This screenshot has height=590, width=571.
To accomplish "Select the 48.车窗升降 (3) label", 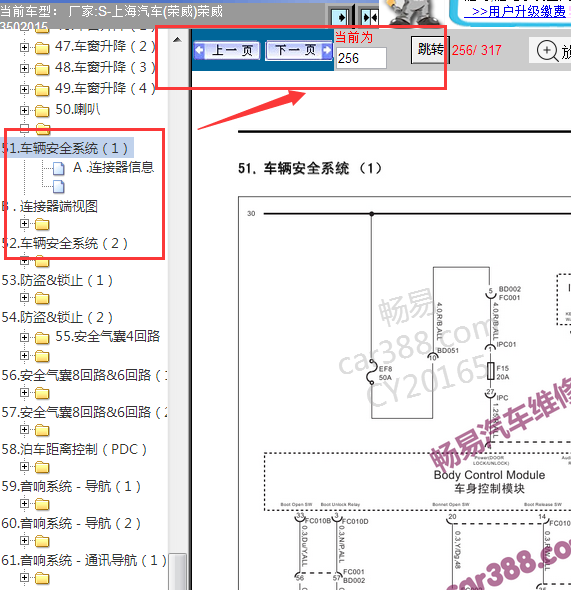I will pos(105,67).
